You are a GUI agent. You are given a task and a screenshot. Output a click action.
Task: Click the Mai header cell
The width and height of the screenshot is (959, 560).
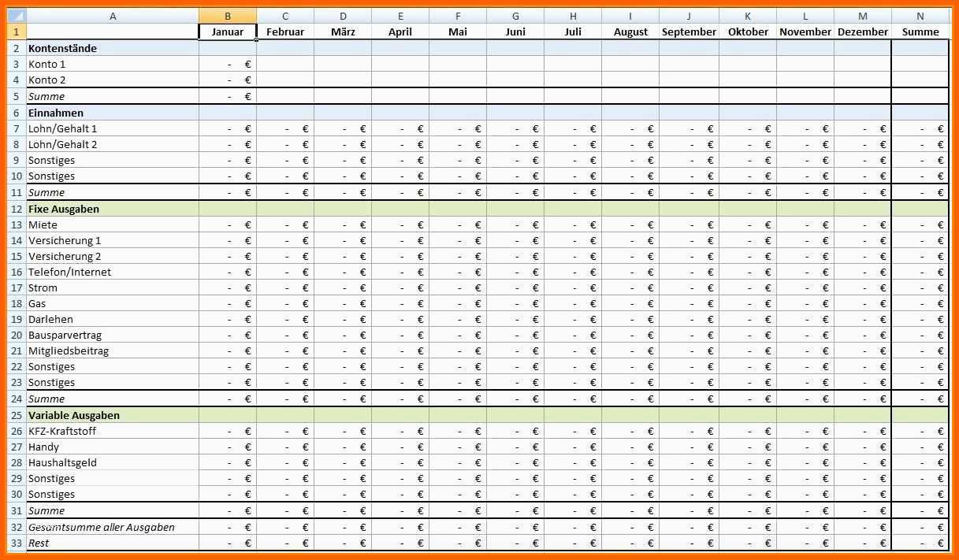coord(458,32)
